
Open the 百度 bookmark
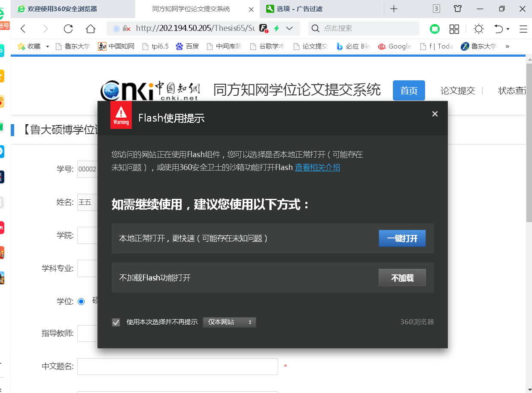point(187,46)
